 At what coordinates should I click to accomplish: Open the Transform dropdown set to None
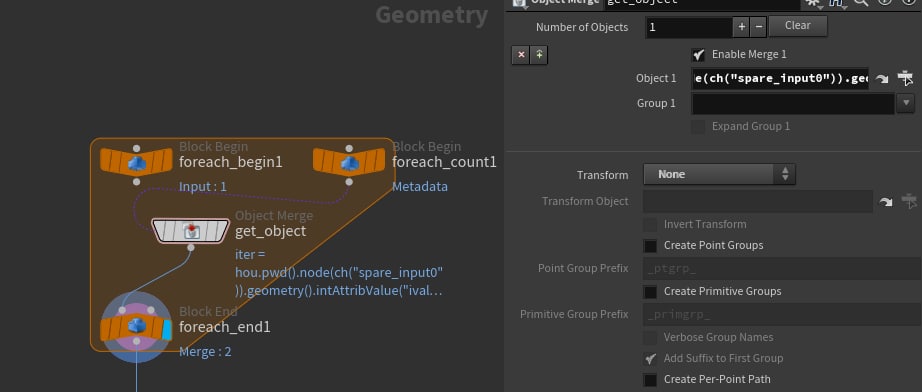719,175
